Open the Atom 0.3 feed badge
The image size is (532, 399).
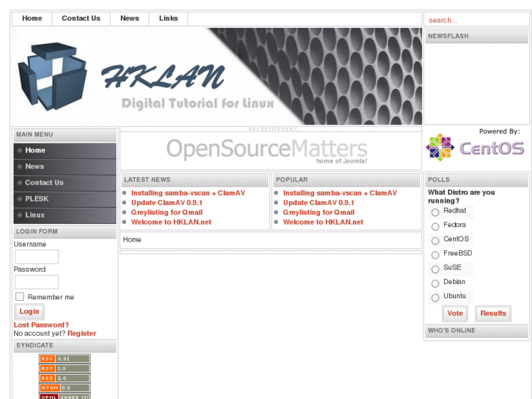coord(64,388)
